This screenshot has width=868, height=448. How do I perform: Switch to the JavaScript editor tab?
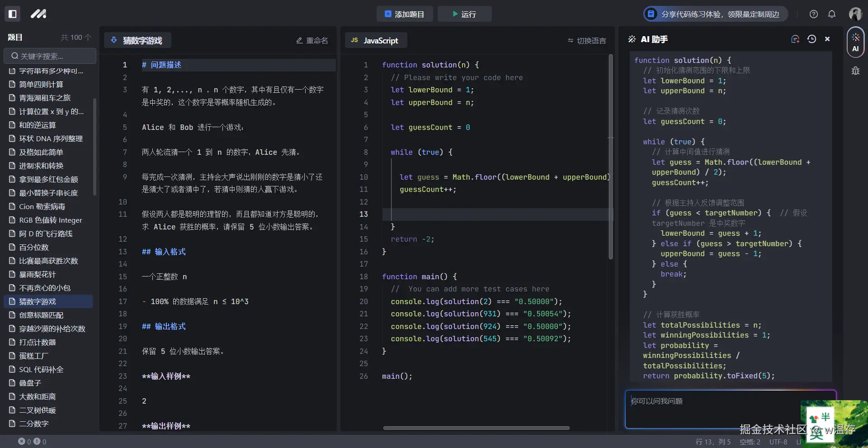pos(376,40)
